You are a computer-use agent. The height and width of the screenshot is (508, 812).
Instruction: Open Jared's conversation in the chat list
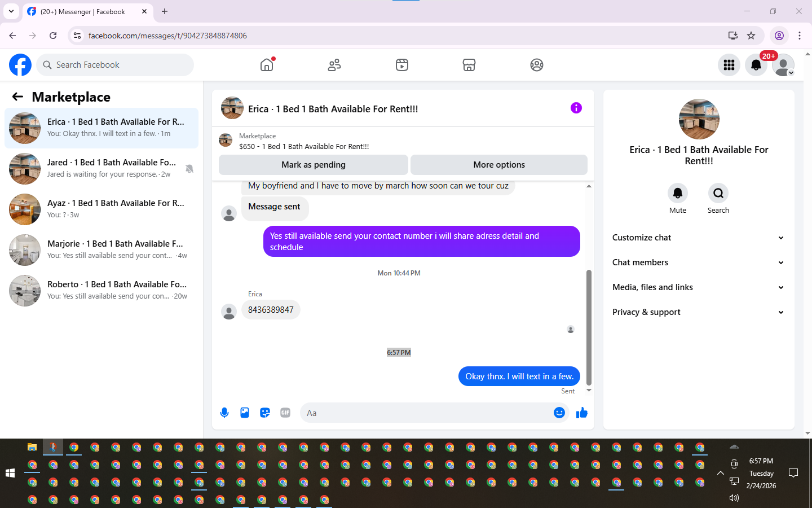(x=101, y=169)
